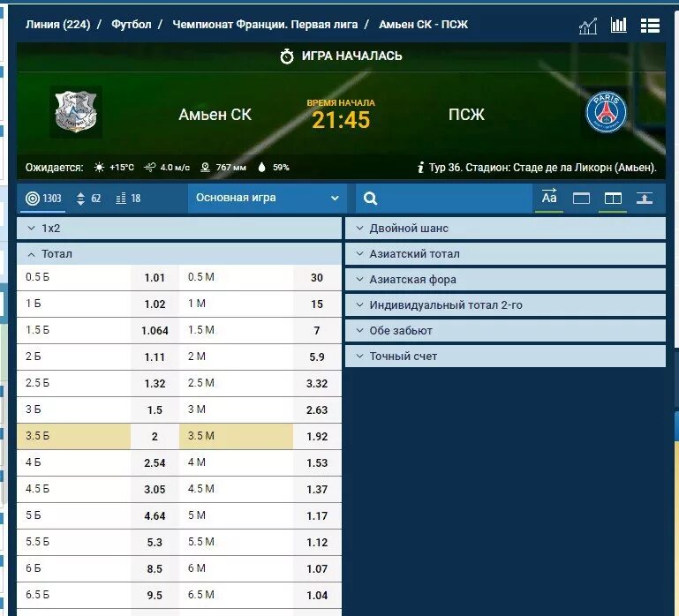Screen dimensions: 679x616
Task: Bet on 2.5 М odds 3.32
Action: click(x=317, y=383)
